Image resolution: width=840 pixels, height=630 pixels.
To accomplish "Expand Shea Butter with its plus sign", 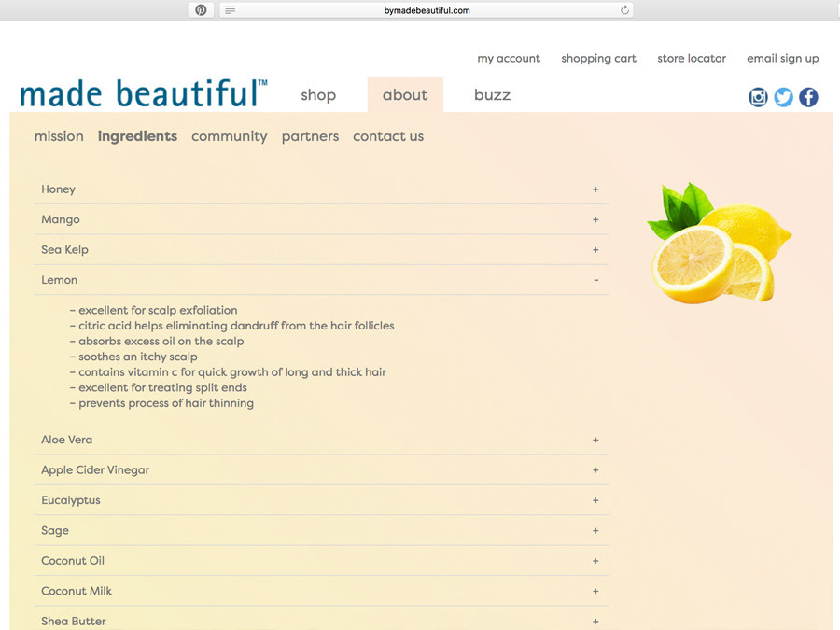I will tap(595, 622).
